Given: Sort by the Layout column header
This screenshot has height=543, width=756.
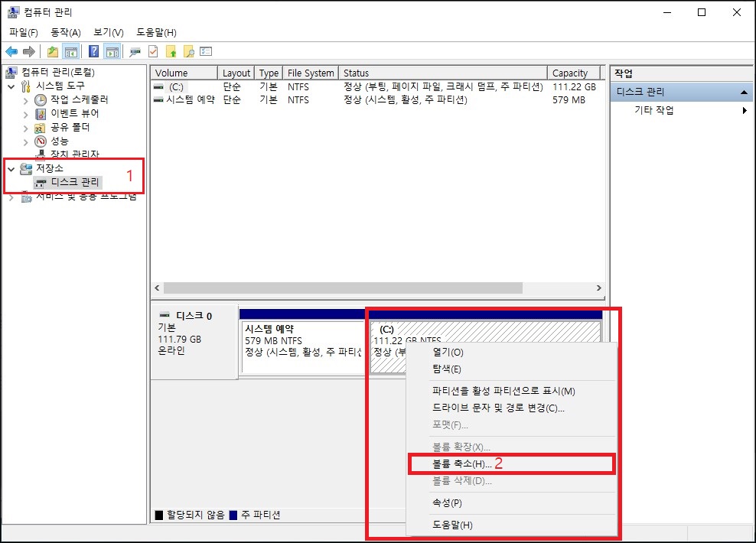Looking at the screenshot, I should click(236, 73).
